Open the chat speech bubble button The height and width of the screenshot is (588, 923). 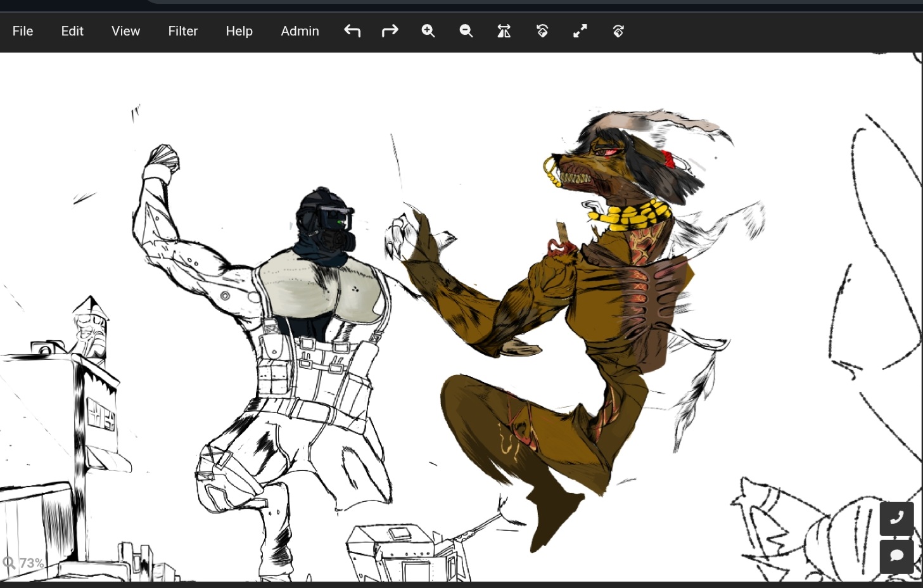click(896, 556)
